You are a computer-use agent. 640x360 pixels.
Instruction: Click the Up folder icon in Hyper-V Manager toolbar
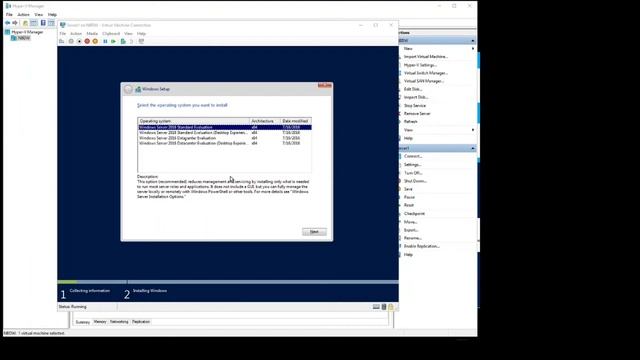[x=25, y=23]
